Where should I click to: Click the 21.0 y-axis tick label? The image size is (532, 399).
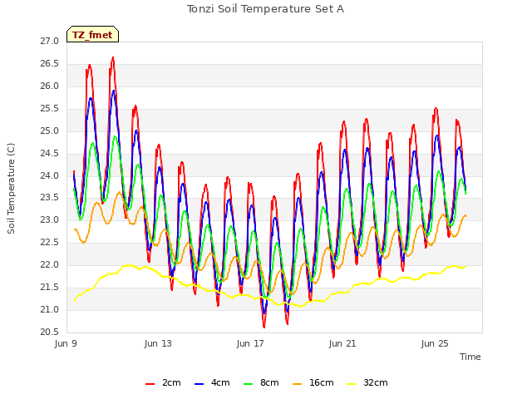50,310
